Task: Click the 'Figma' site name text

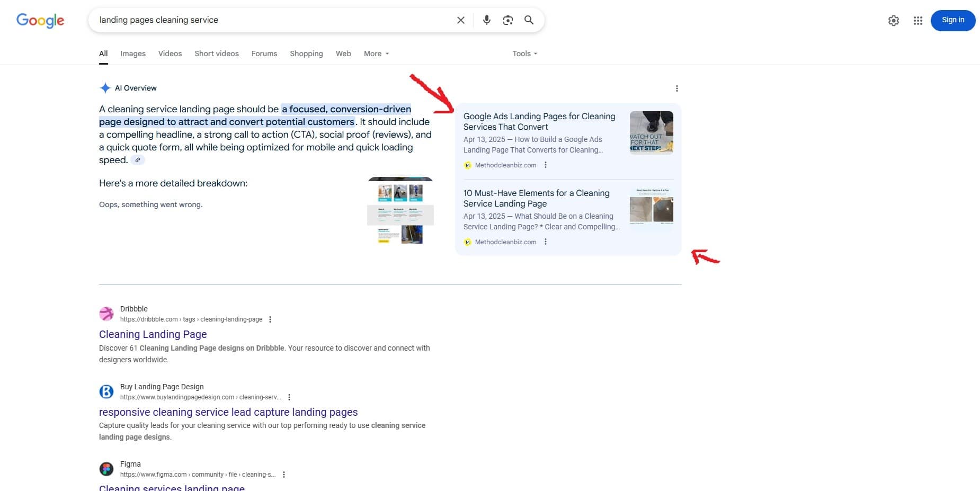Action: 130,464
